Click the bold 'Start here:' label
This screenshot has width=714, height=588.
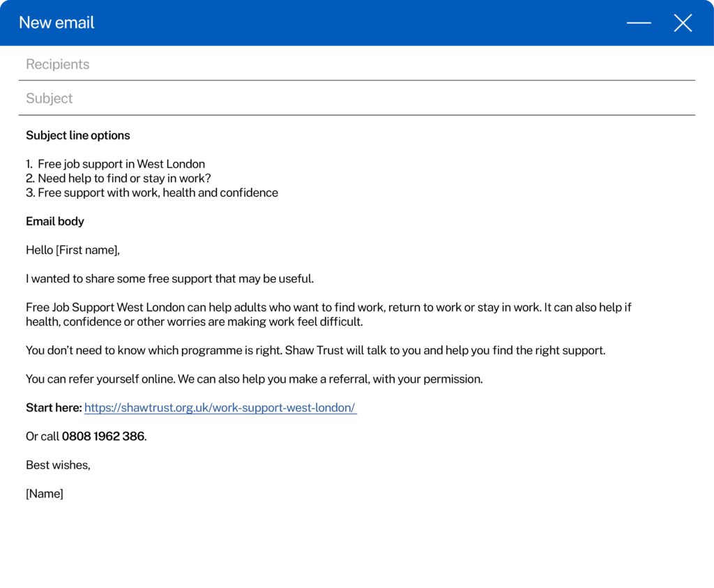(x=54, y=407)
